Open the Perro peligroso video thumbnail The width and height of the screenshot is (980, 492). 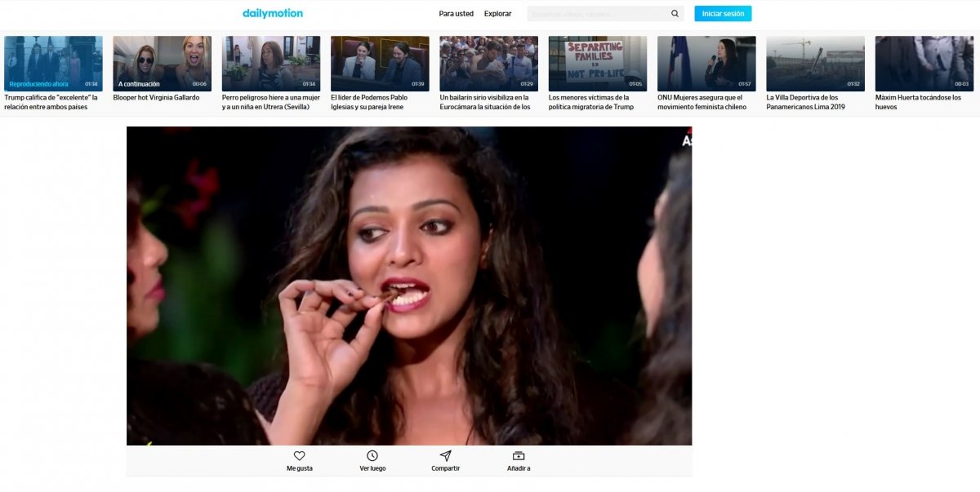271,63
